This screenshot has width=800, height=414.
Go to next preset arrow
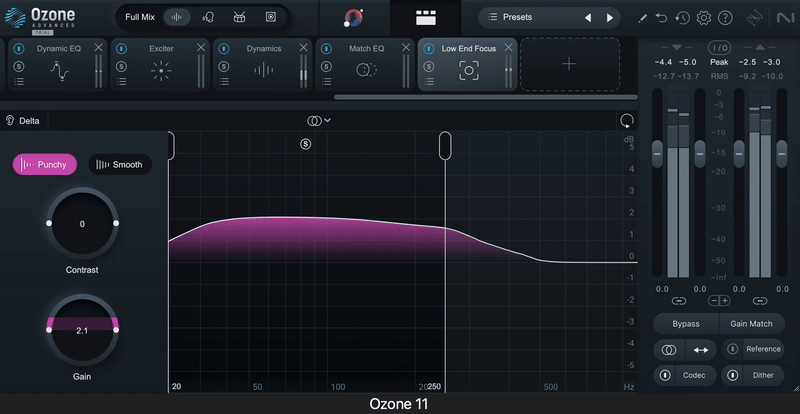(610, 17)
